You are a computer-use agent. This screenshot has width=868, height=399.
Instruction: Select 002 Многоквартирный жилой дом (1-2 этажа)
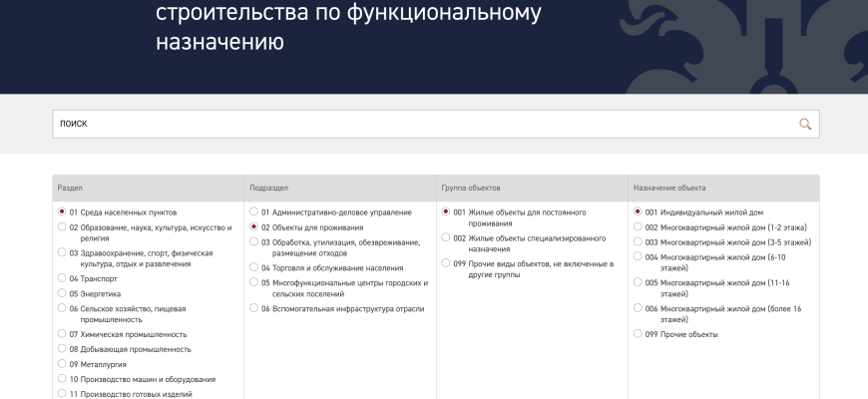point(639,227)
